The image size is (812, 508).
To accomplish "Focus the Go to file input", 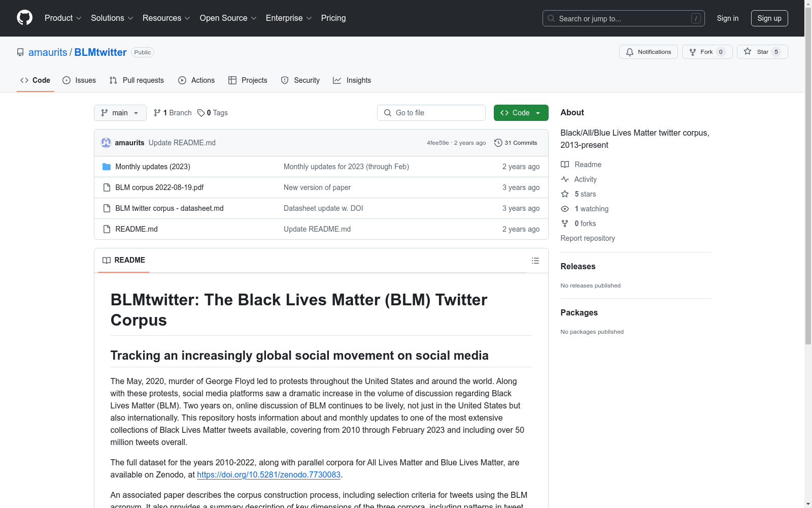I will coord(431,113).
